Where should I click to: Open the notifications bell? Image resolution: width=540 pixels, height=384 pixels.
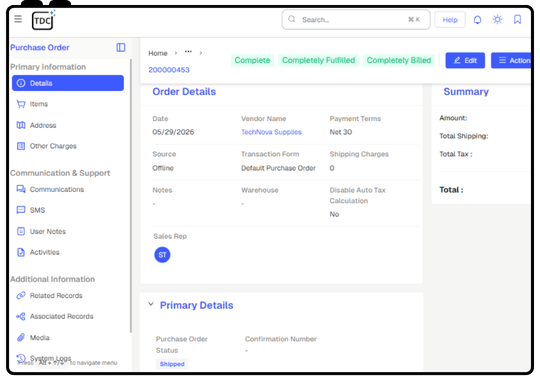pos(477,20)
